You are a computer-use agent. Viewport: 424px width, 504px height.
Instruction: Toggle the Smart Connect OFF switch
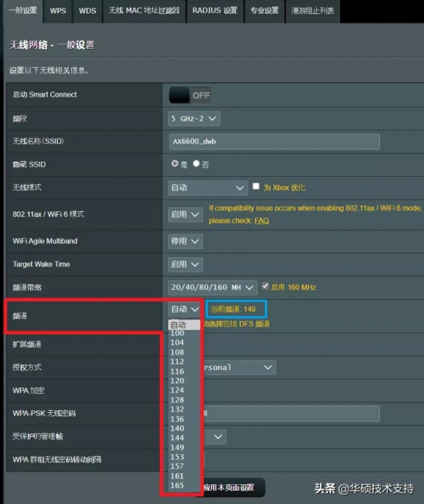[190, 95]
